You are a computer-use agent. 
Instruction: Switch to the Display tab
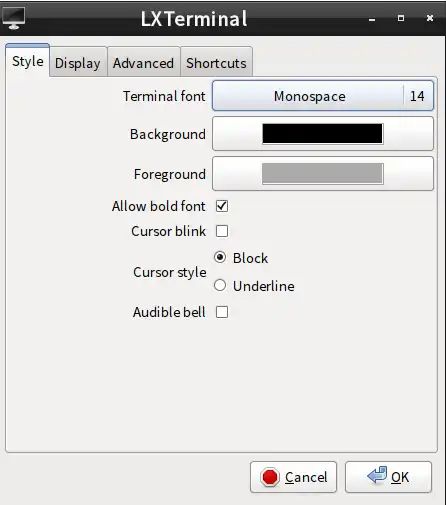pyautogui.click(x=78, y=63)
